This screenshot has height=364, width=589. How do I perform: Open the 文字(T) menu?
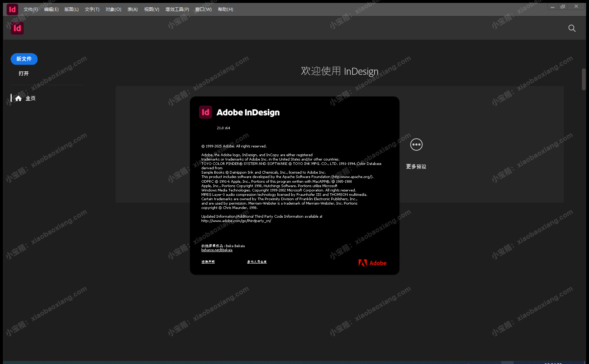point(92,9)
